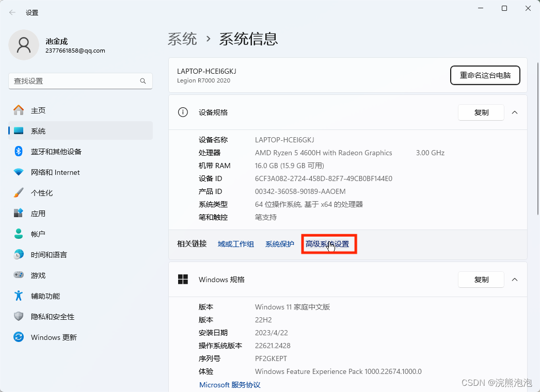
Task: Open 域或工作组 link
Action: pos(236,244)
